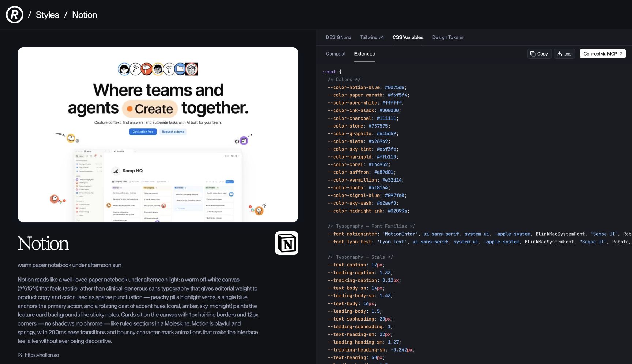Viewport: 632px width, 364px height.
Task: Click the --color-notion-blue: #0075de line
Action: click(x=367, y=87)
